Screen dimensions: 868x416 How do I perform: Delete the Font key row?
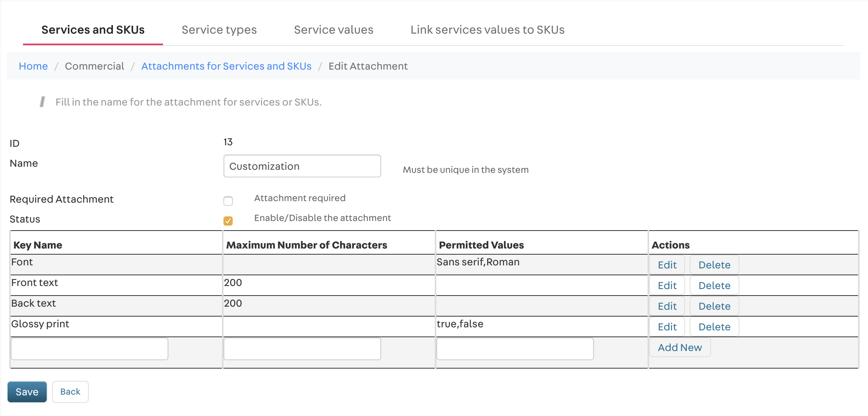pyautogui.click(x=714, y=265)
